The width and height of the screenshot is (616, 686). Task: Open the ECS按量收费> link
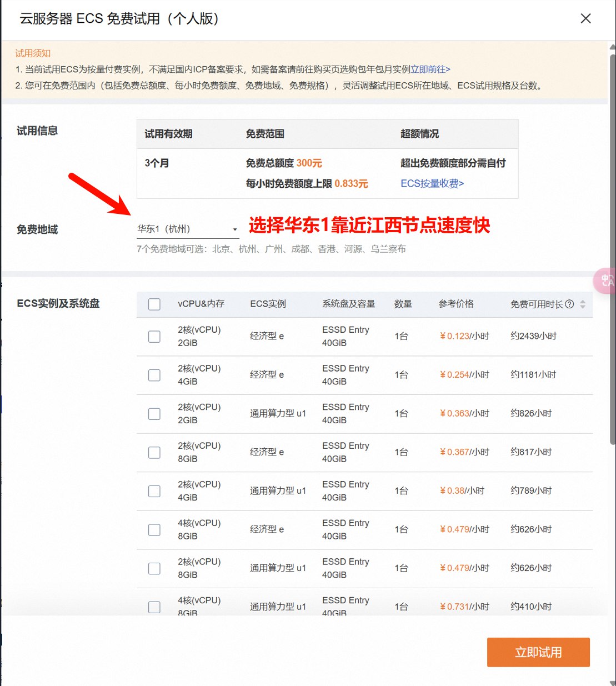tap(432, 183)
